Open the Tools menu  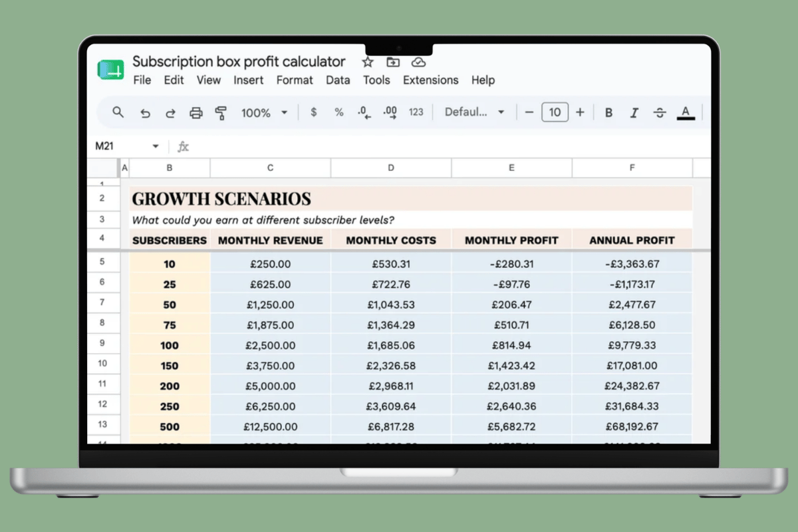[x=376, y=80]
